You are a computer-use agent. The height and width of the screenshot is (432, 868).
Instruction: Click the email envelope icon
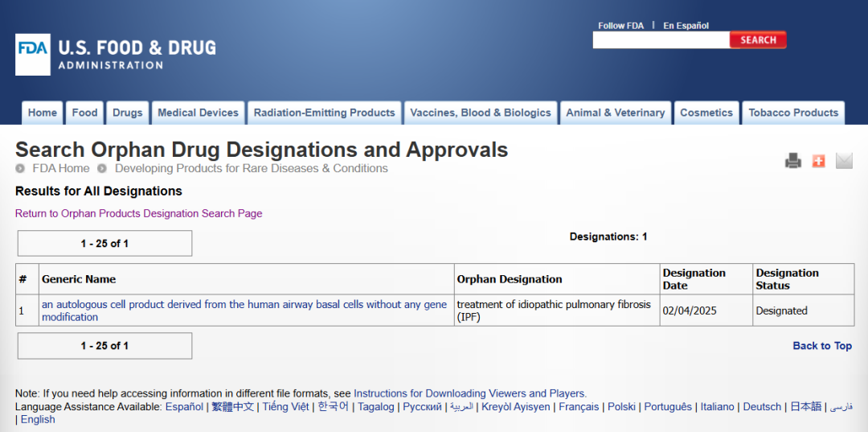pos(844,161)
